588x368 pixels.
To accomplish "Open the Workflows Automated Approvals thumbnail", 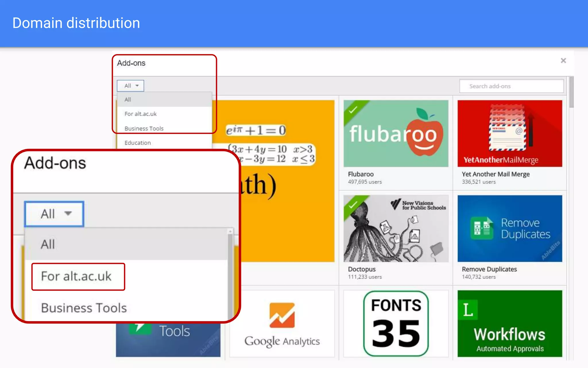I will 510,324.
